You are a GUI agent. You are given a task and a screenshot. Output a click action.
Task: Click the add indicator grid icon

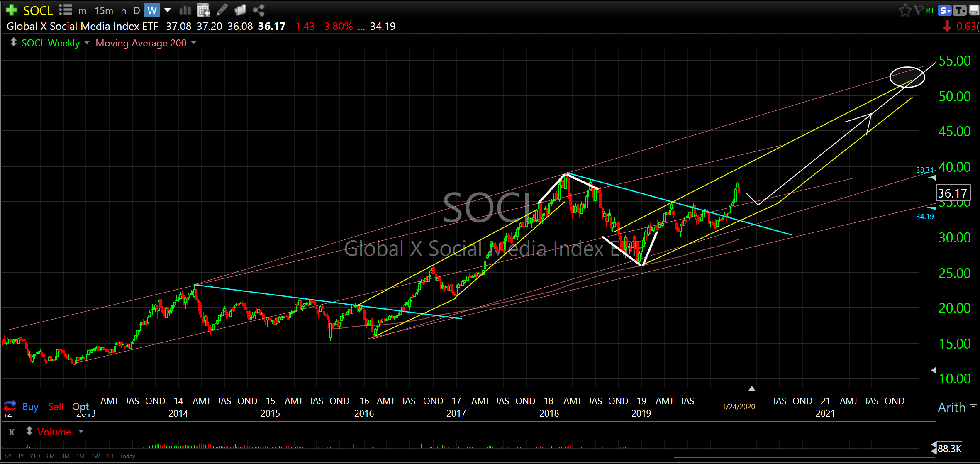click(203, 10)
